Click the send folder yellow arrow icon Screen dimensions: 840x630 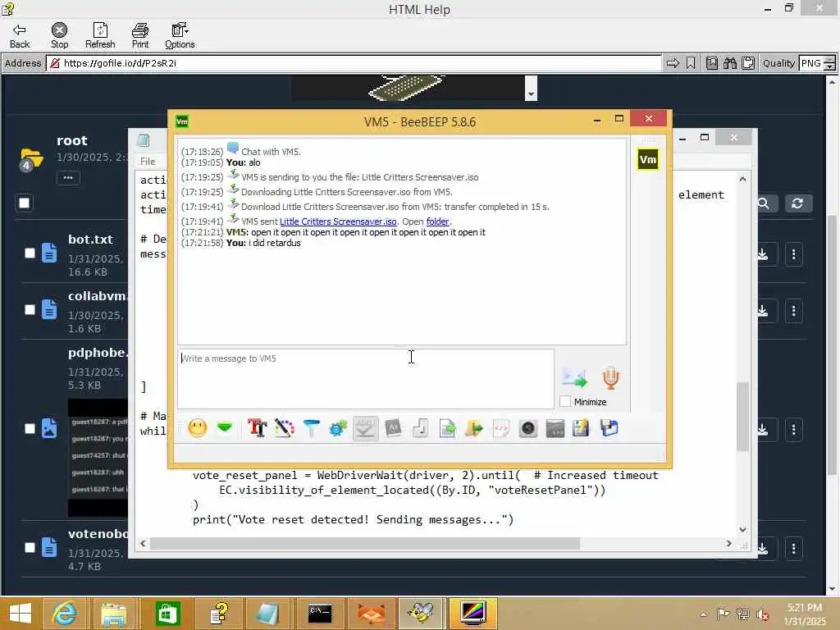point(474,428)
